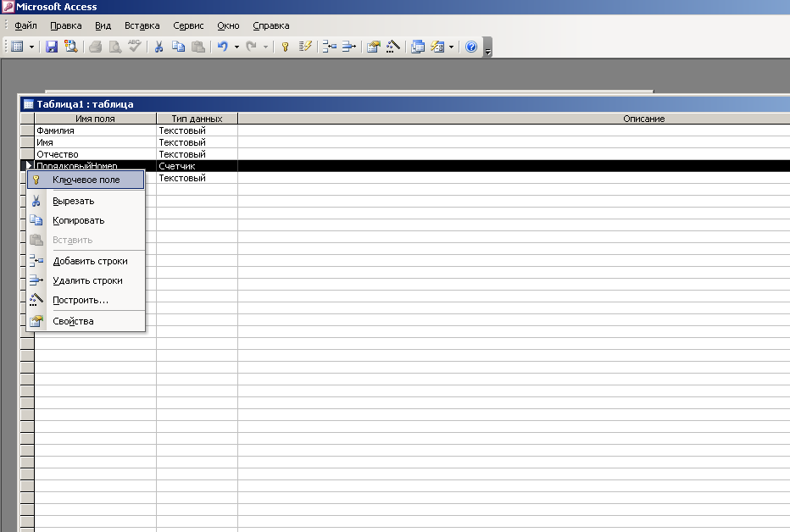Click the properties icon beside Свойства
790x532 pixels.
[x=36, y=321]
